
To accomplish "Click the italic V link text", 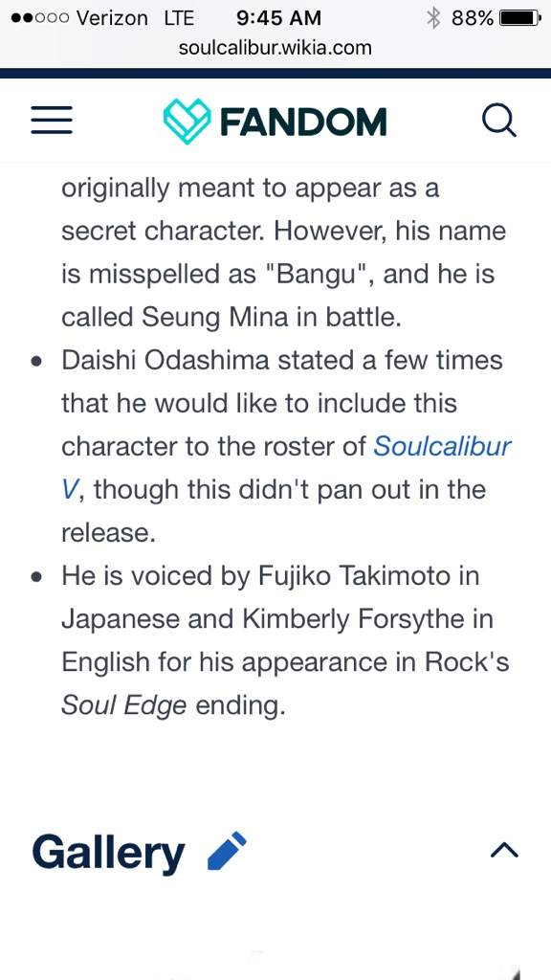I will tap(69, 489).
